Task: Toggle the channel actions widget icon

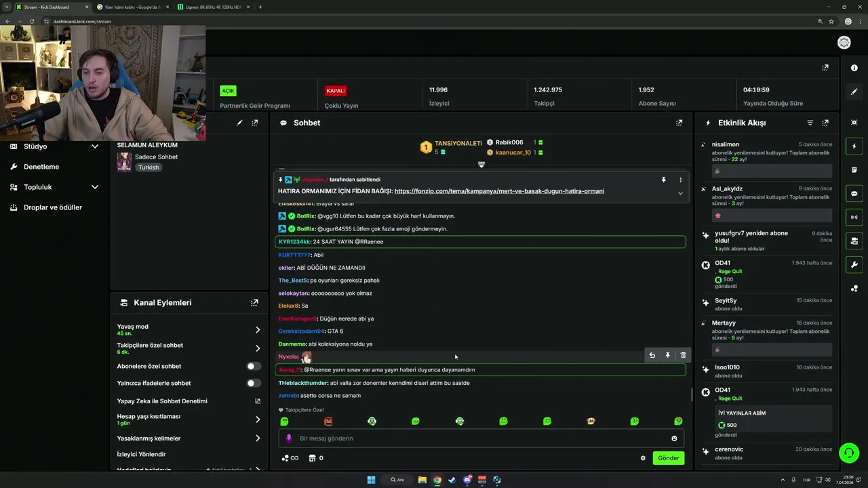Action: [854, 241]
